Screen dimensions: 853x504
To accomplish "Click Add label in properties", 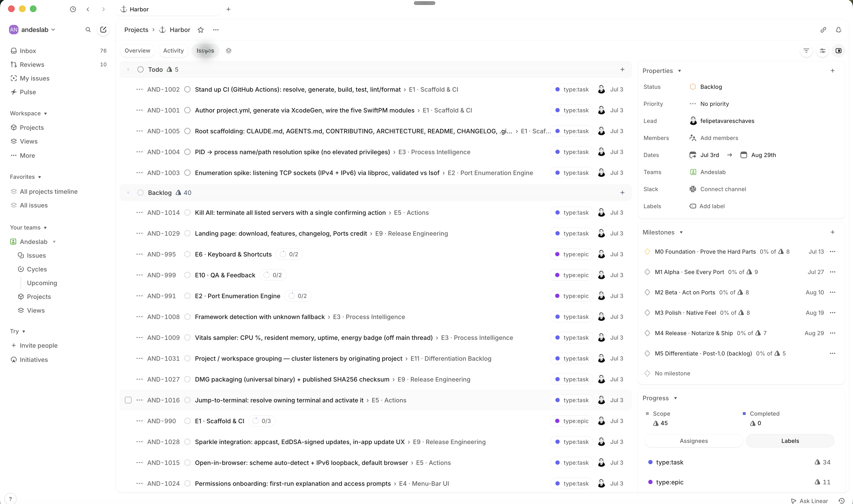I will coord(707,206).
